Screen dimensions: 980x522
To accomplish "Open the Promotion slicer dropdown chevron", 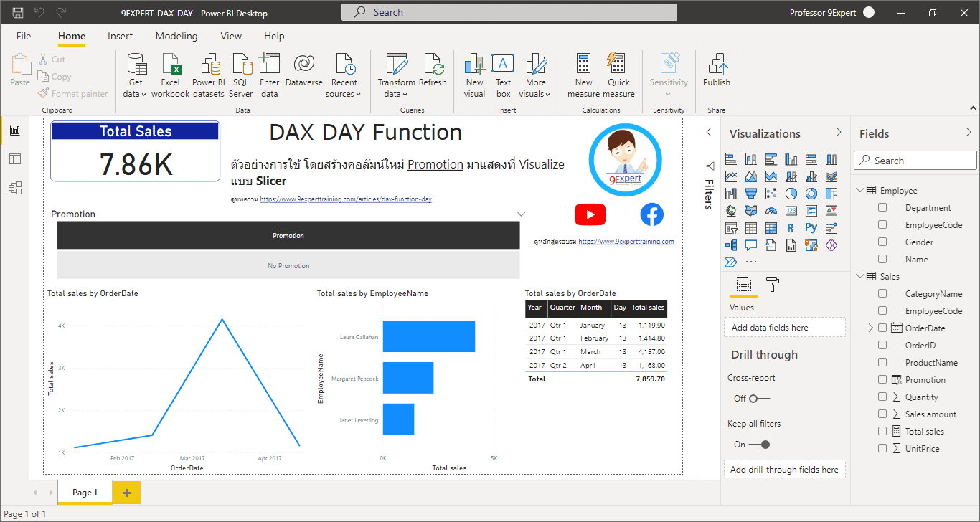I will (x=522, y=214).
